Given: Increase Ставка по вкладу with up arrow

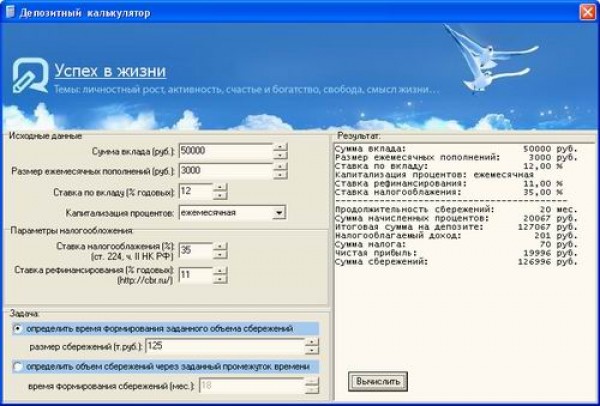Looking at the screenshot, I should pyautogui.click(x=220, y=188).
